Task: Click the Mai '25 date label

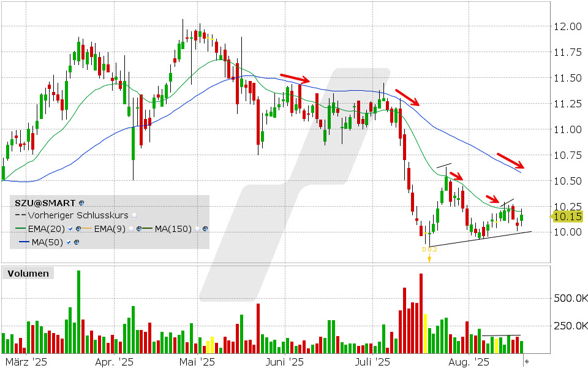Action: click(197, 362)
